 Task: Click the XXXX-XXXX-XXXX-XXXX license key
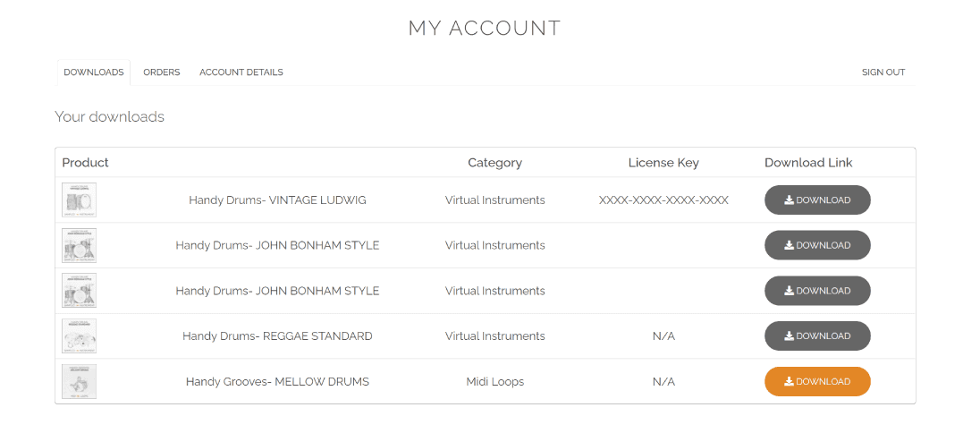click(x=663, y=200)
